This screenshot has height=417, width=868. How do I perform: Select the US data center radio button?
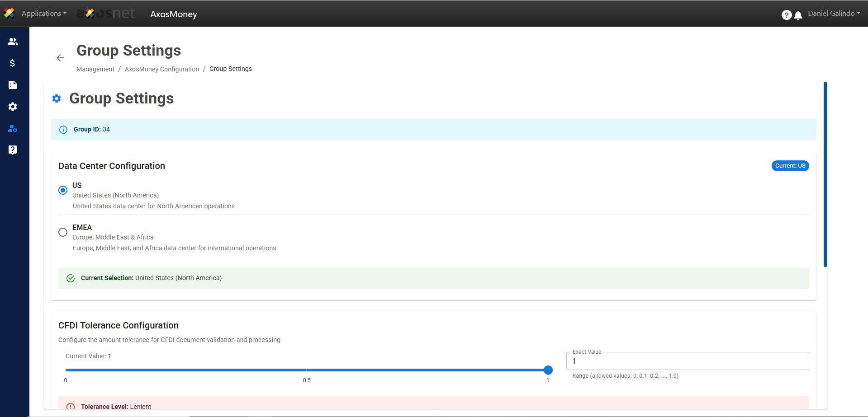(x=63, y=190)
